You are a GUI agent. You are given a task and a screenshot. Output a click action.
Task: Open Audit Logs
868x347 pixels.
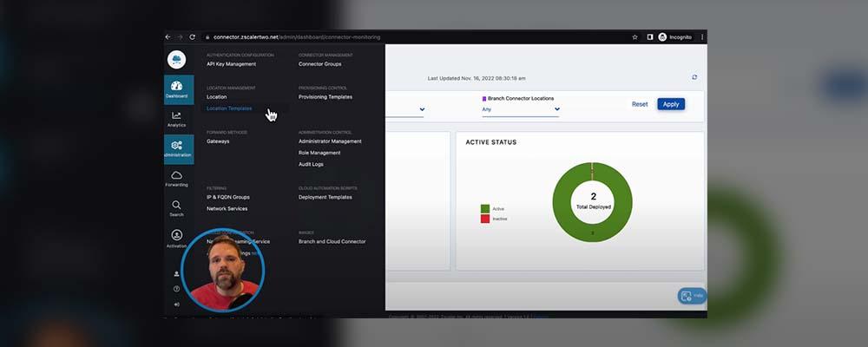pyautogui.click(x=311, y=164)
